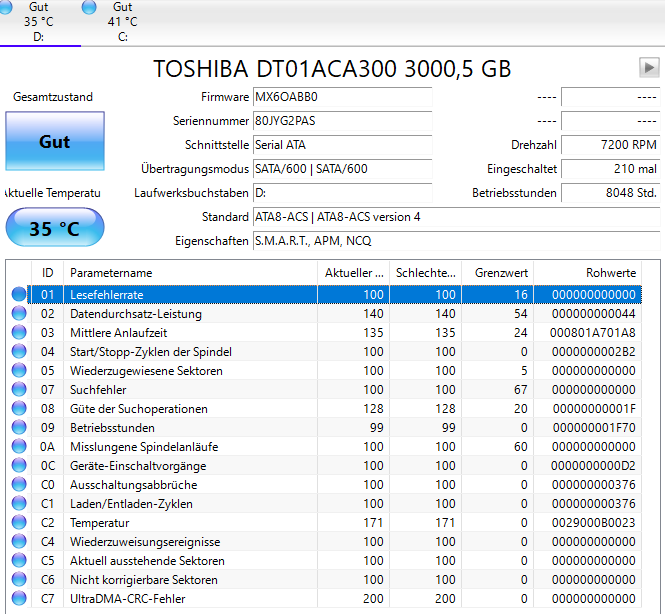Click raw value 000000001F70
The height and width of the screenshot is (614, 665).
point(594,428)
